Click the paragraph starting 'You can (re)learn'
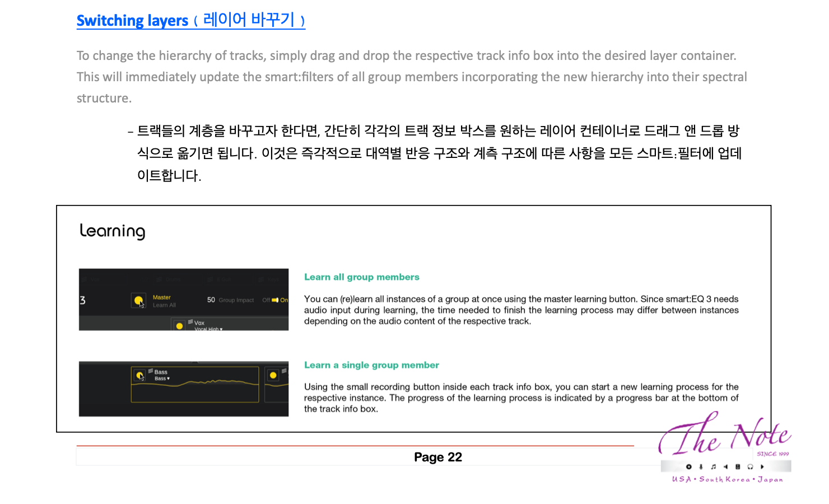The width and height of the screenshot is (829, 504). point(521,310)
